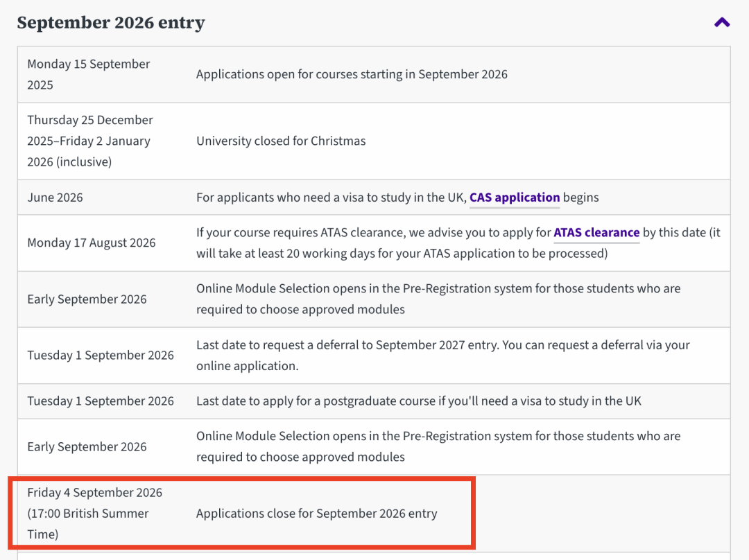Screen dimensions: 749x560
Task: Click the "September 2026 entry" heading
Action: [111, 22]
